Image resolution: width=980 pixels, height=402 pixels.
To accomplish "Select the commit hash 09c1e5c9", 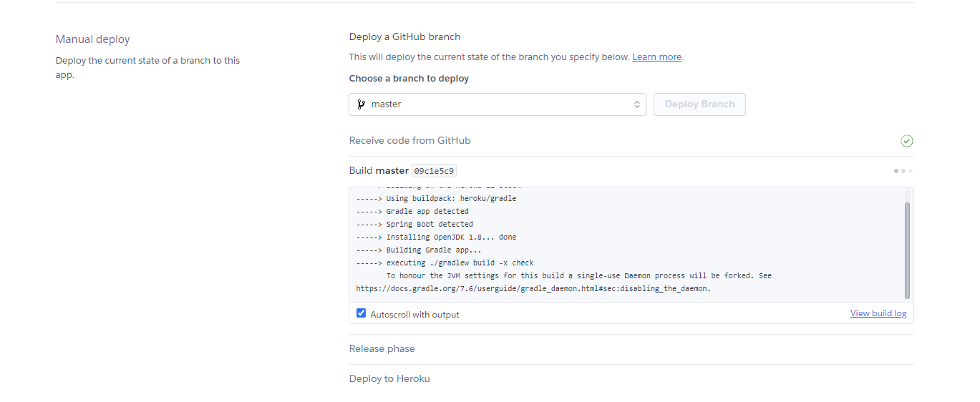I will tap(435, 171).
